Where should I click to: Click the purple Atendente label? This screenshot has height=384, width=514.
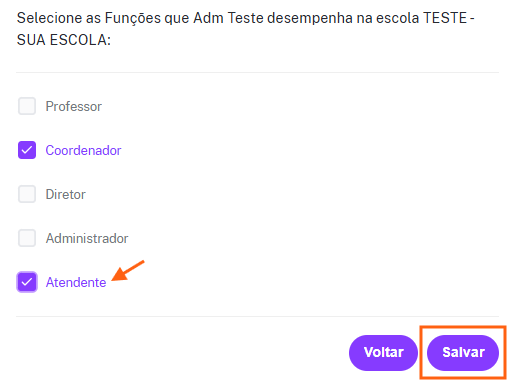click(x=76, y=283)
